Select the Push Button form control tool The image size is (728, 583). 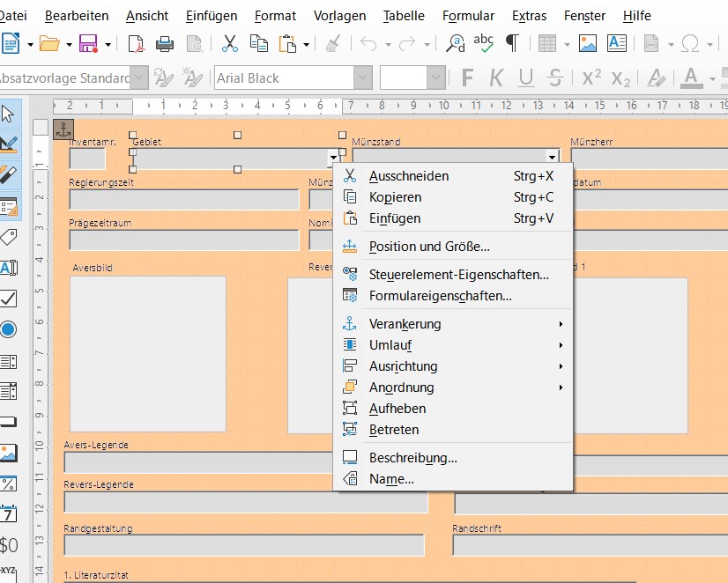(x=8, y=422)
